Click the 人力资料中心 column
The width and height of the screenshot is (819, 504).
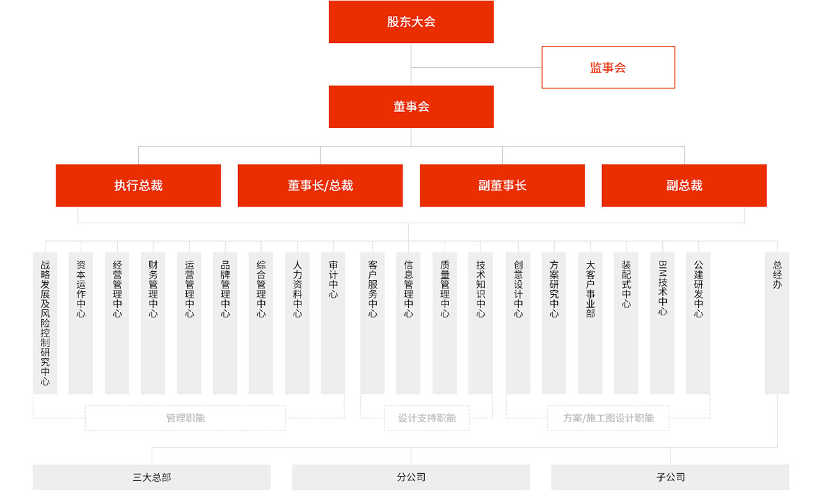[298, 323]
